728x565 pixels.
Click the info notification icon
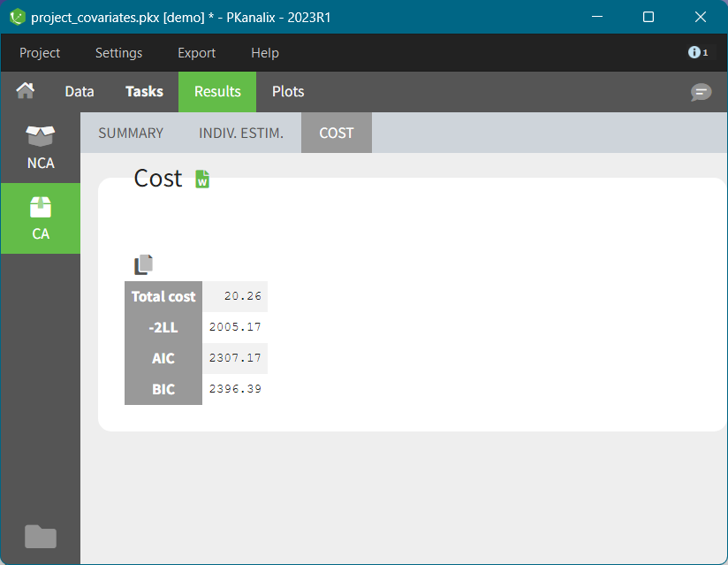click(697, 53)
